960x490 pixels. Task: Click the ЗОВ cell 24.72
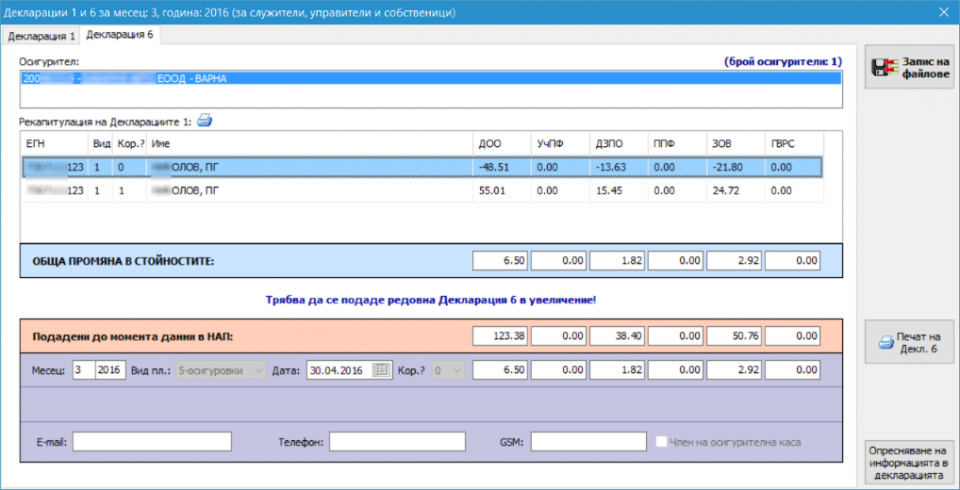coord(736,190)
